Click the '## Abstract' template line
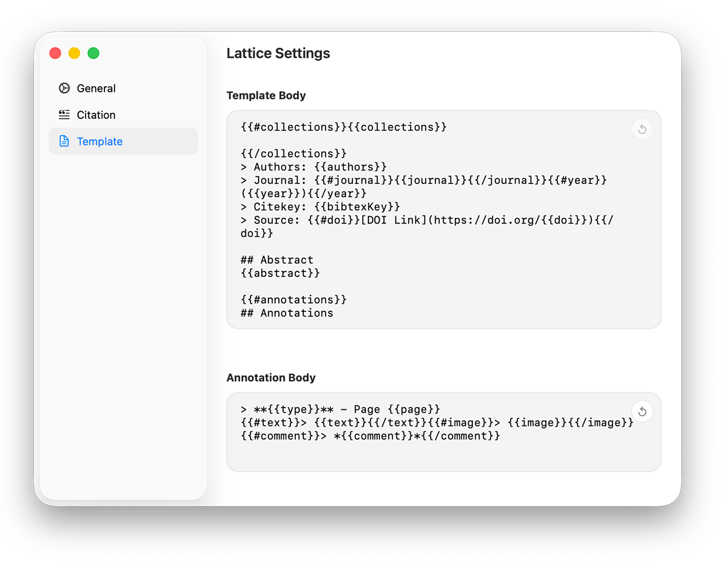This screenshot has width=728, height=568. tap(277, 260)
